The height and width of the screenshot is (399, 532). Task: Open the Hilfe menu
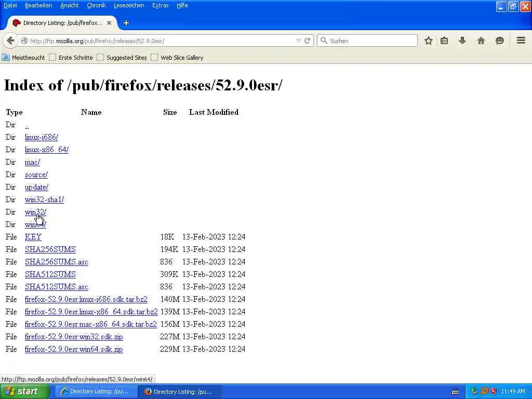tap(182, 5)
